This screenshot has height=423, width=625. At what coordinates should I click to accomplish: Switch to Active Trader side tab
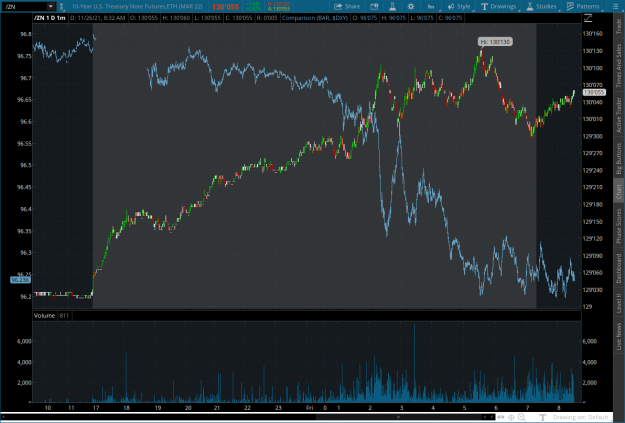(x=619, y=115)
